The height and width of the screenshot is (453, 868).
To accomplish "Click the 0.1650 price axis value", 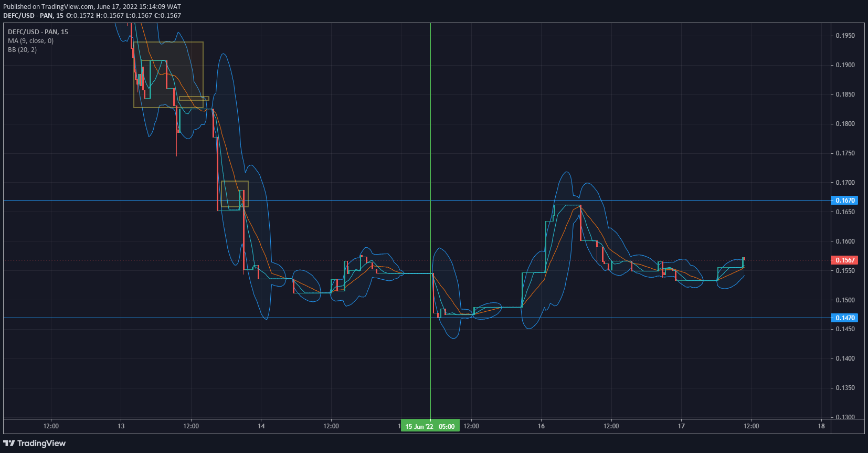I will (x=845, y=212).
